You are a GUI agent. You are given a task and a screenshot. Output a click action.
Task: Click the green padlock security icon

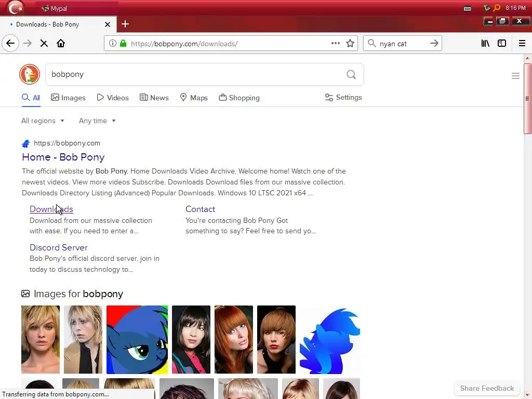tap(123, 44)
